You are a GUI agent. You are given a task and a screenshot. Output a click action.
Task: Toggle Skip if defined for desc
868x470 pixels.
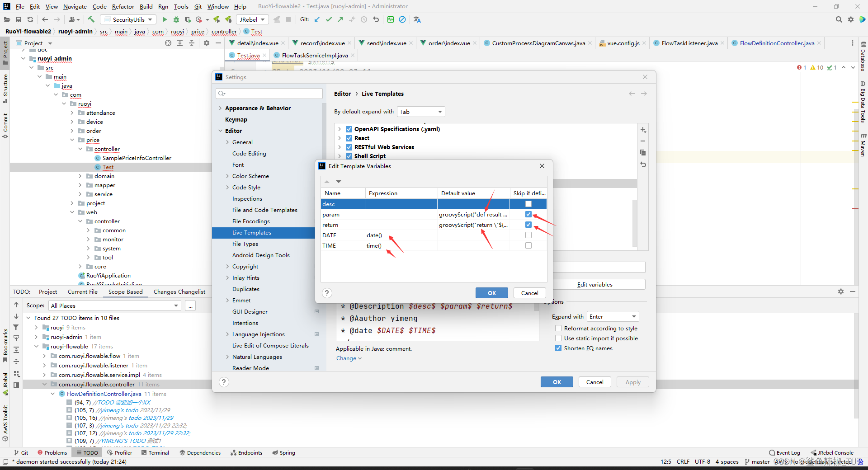click(x=528, y=204)
